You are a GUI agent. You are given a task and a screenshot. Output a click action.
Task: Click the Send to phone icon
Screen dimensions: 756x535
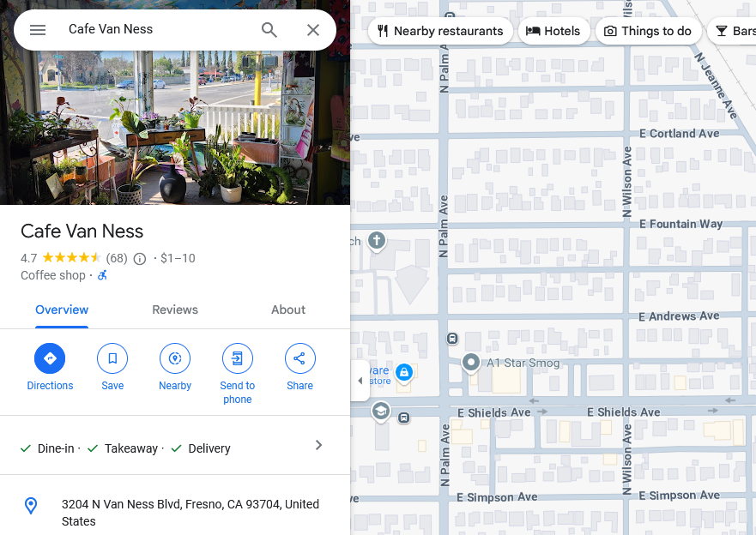(237, 358)
